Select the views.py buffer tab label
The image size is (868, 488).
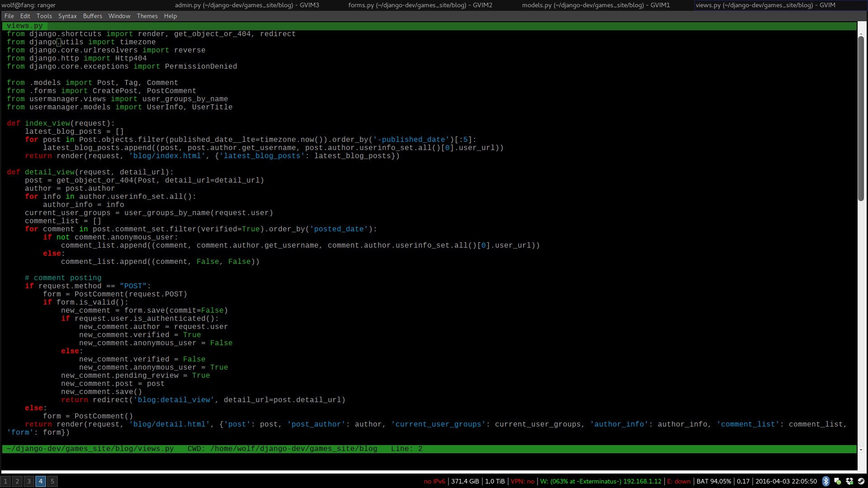tap(25, 26)
